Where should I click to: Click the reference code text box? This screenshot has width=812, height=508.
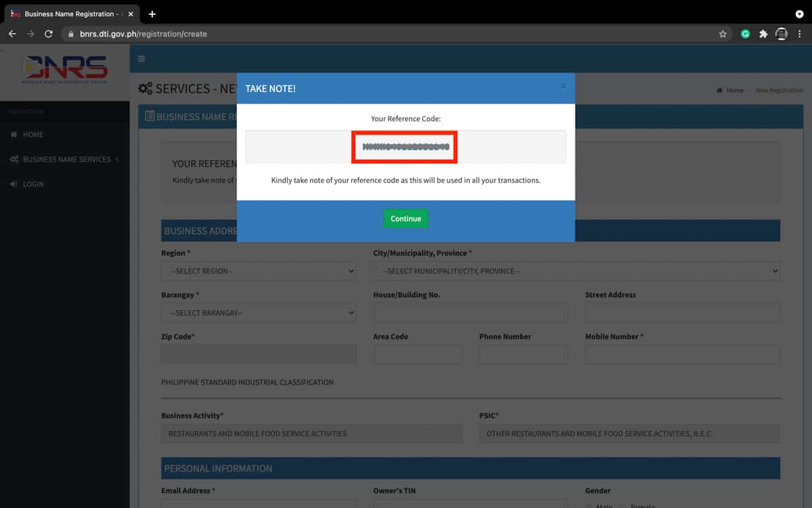[x=406, y=147]
